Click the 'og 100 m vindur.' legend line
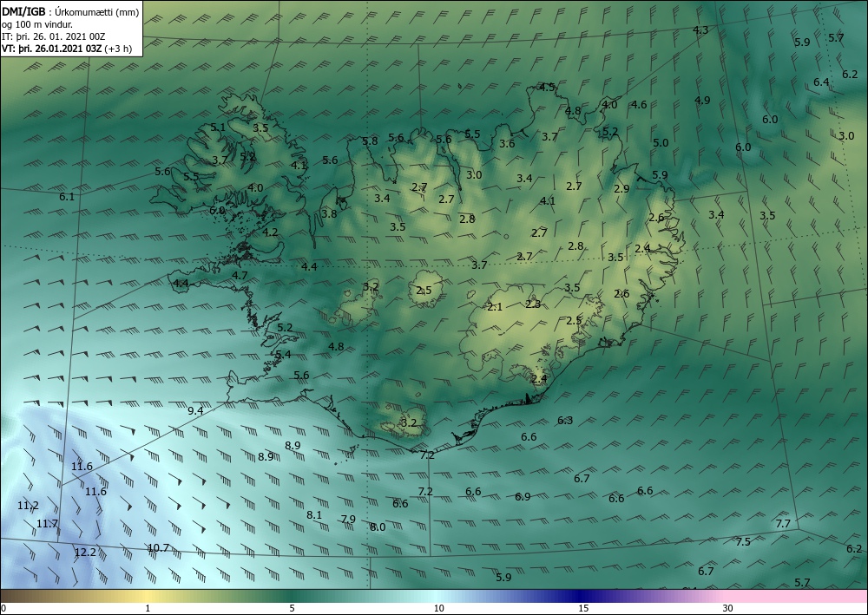This screenshot has height=615, width=868. [x=37, y=23]
